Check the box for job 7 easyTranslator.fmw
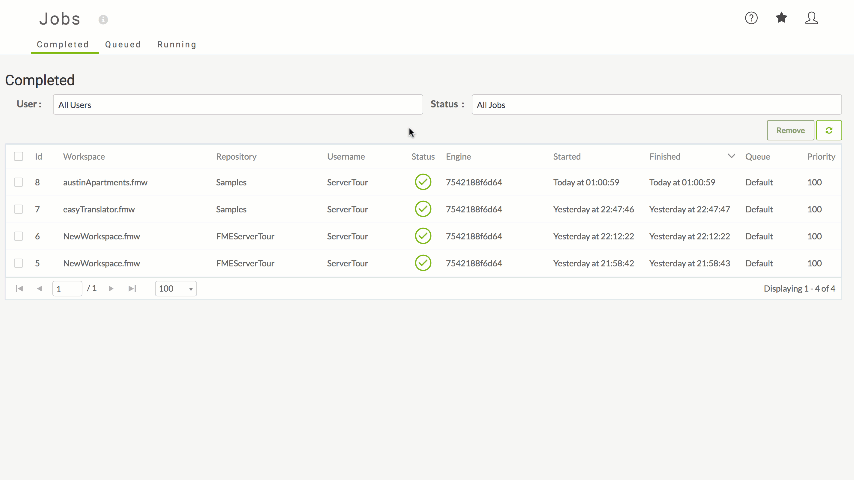Image resolution: width=854 pixels, height=480 pixels. tap(19, 209)
